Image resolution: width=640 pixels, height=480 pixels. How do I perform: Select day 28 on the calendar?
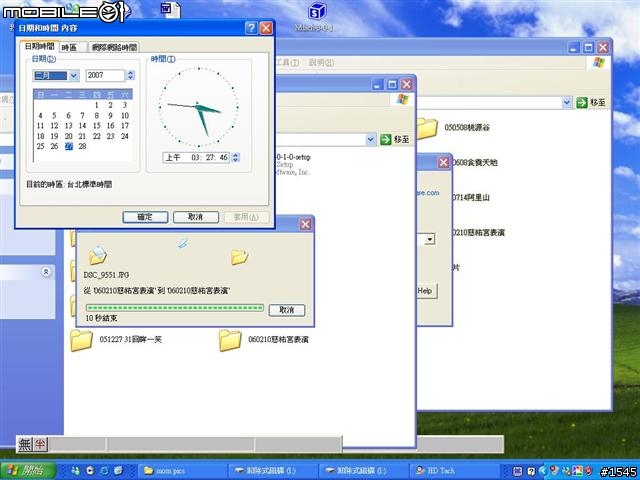pyautogui.click(x=82, y=146)
